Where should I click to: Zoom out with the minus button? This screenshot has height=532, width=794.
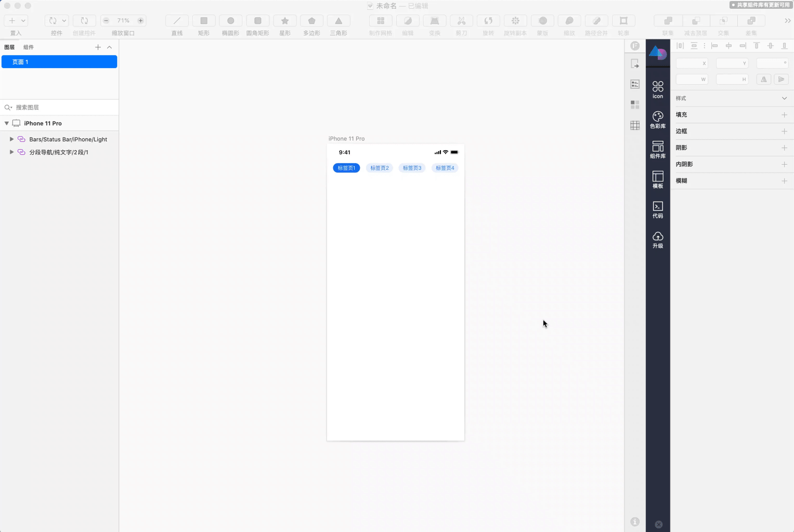pyautogui.click(x=106, y=21)
